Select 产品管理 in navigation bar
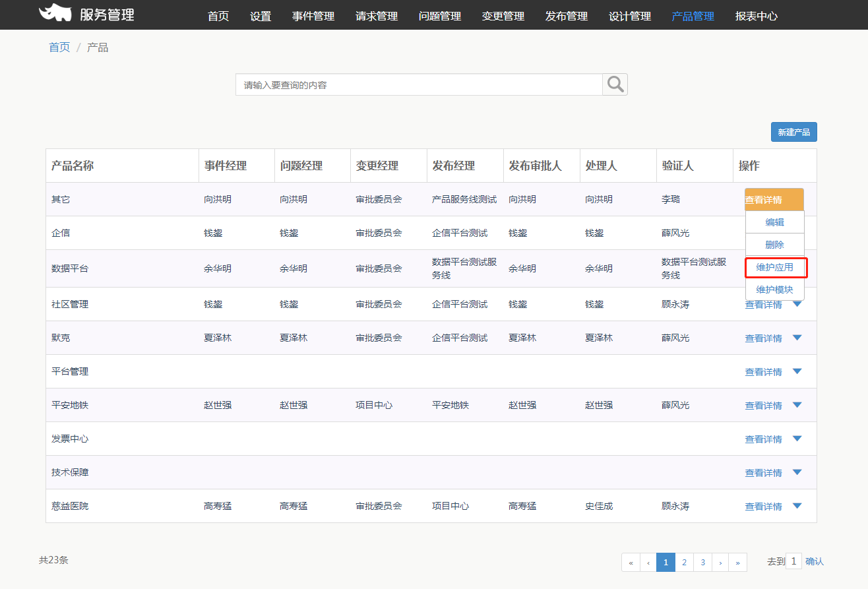The image size is (868, 589). [693, 16]
